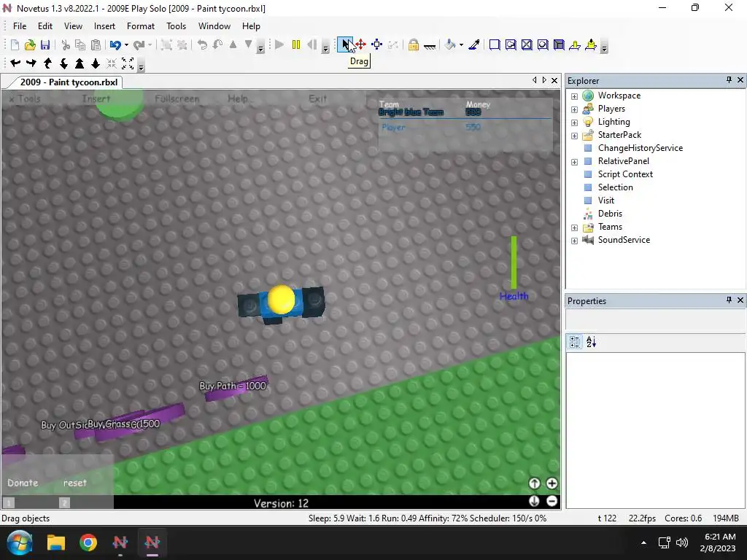Click the New document icon
The image size is (747, 560).
point(15,44)
